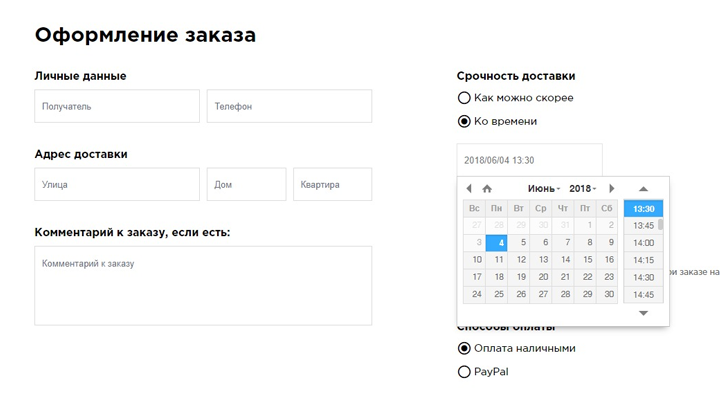Select June 11 in the calendar
Viewport: 720px width, 407px height.
(496, 260)
